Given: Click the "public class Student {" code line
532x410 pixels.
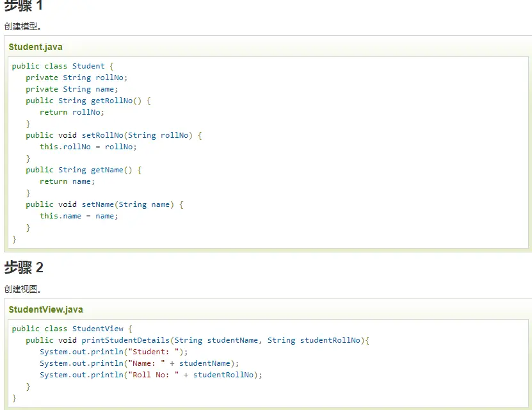Looking at the screenshot, I should [x=63, y=66].
